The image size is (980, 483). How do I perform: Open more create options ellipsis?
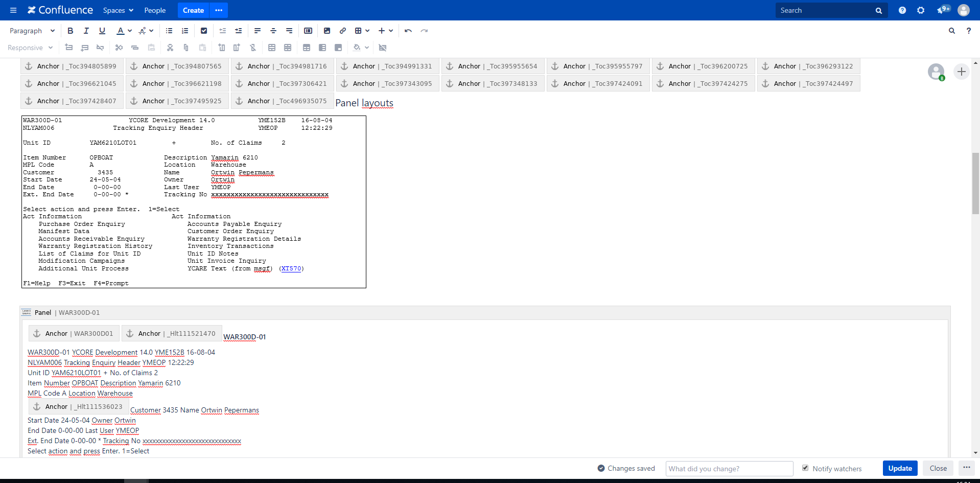[x=219, y=10]
